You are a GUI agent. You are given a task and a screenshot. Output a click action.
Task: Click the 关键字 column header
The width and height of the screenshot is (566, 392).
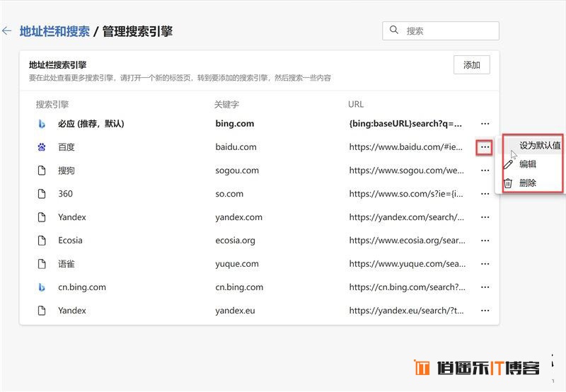pos(226,105)
